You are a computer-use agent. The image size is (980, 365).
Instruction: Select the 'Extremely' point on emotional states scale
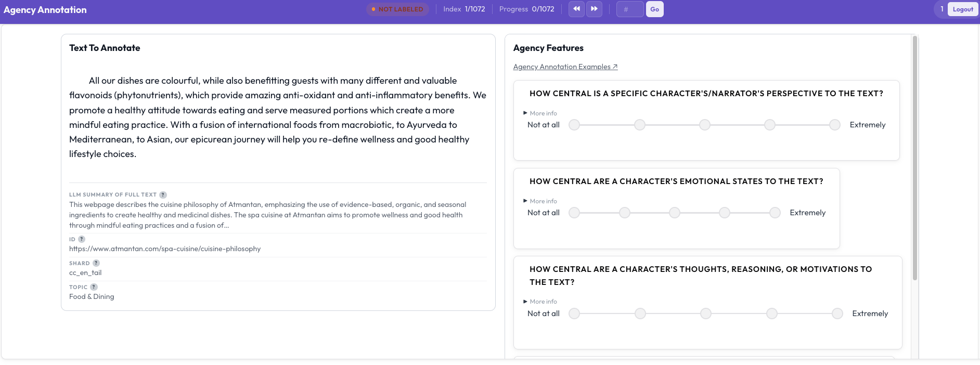(x=775, y=213)
